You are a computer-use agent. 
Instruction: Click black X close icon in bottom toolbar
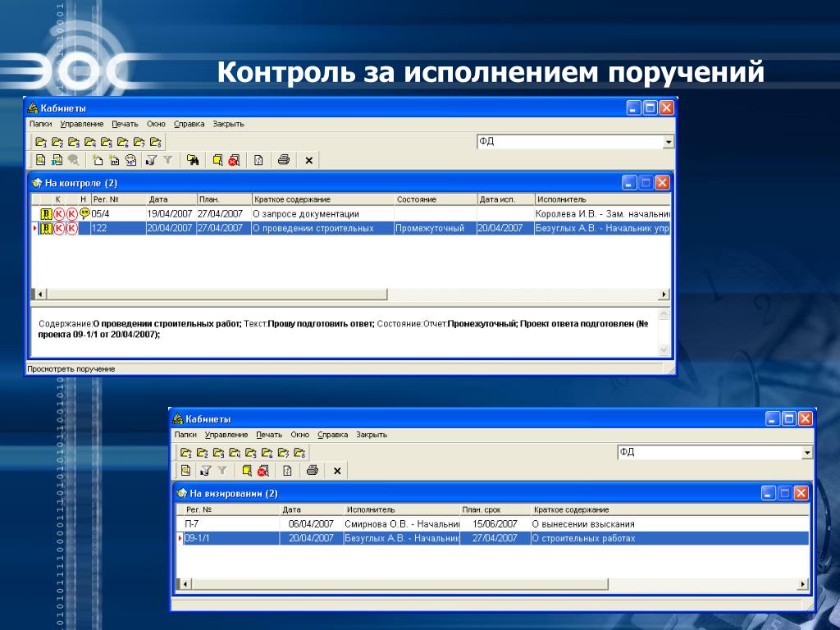tap(337, 471)
